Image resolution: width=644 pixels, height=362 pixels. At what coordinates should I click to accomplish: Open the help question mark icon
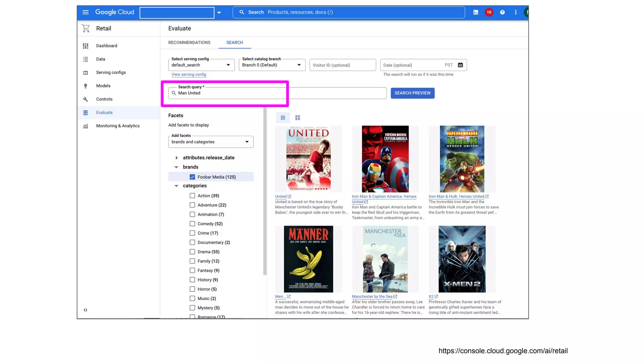[502, 12]
